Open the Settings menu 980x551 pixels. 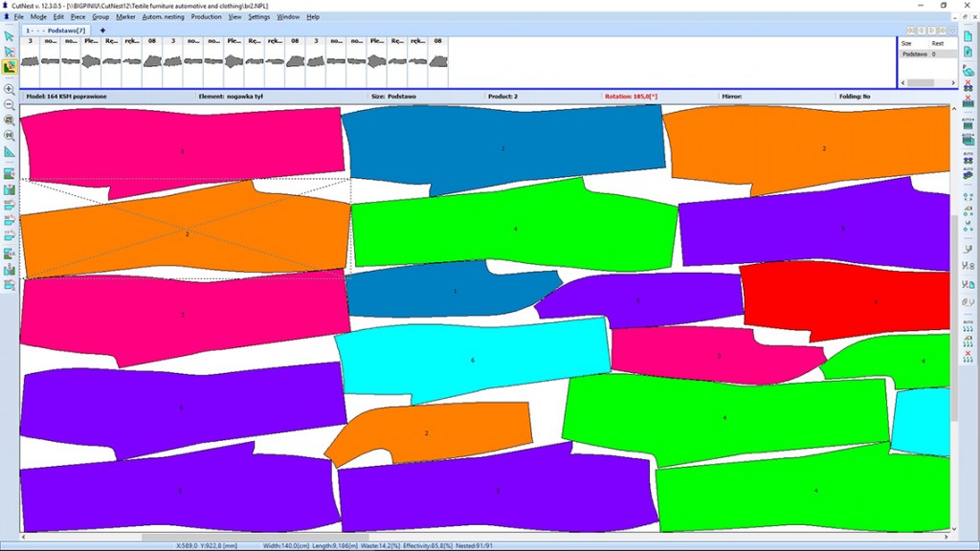pyautogui.click(x=258, y=17)
